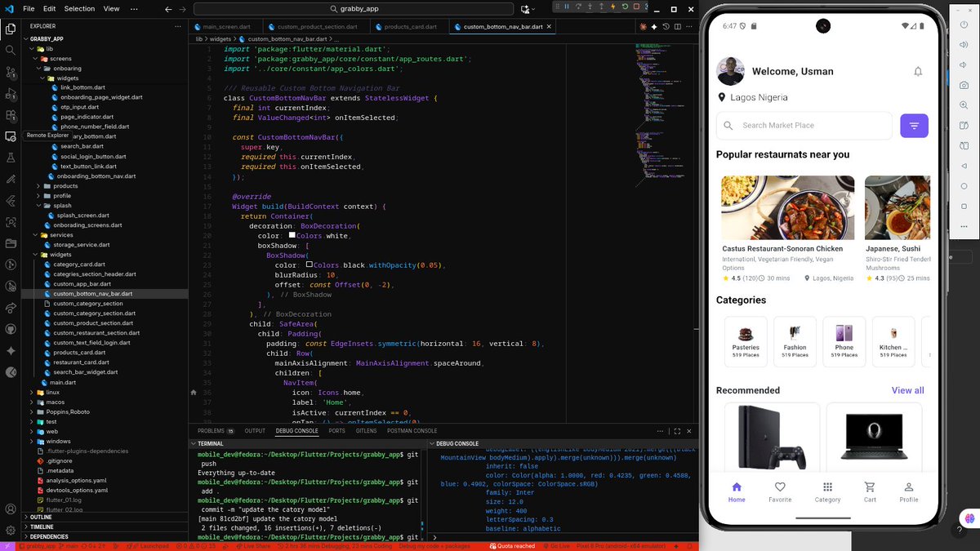Click Quota reached in the status bar
980x551 pixels.
[510, 546]
